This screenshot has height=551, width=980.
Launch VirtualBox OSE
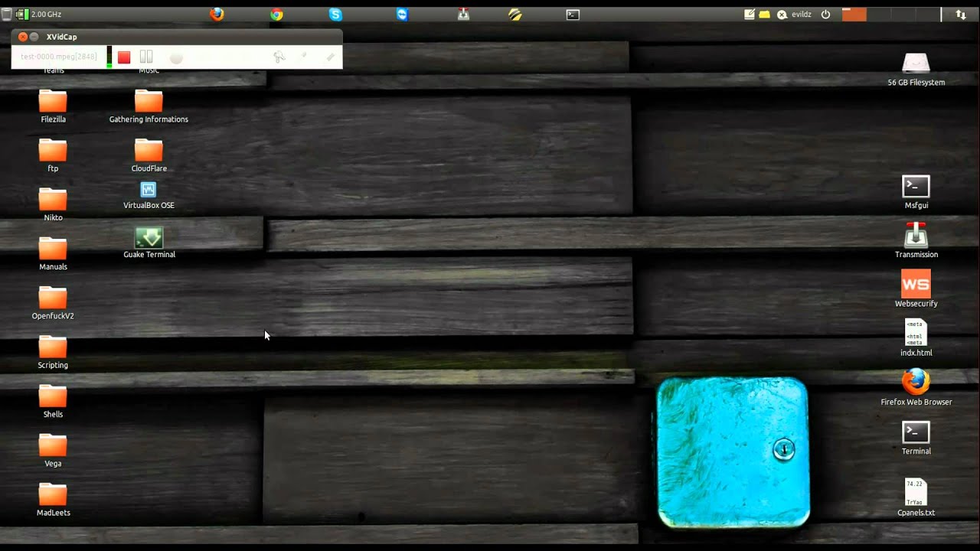149,195
